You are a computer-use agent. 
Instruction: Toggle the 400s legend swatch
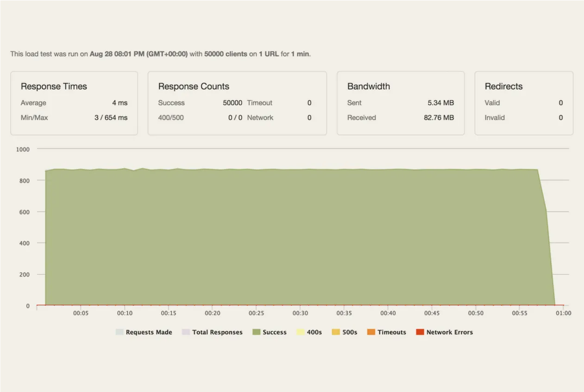coord(300,332)
